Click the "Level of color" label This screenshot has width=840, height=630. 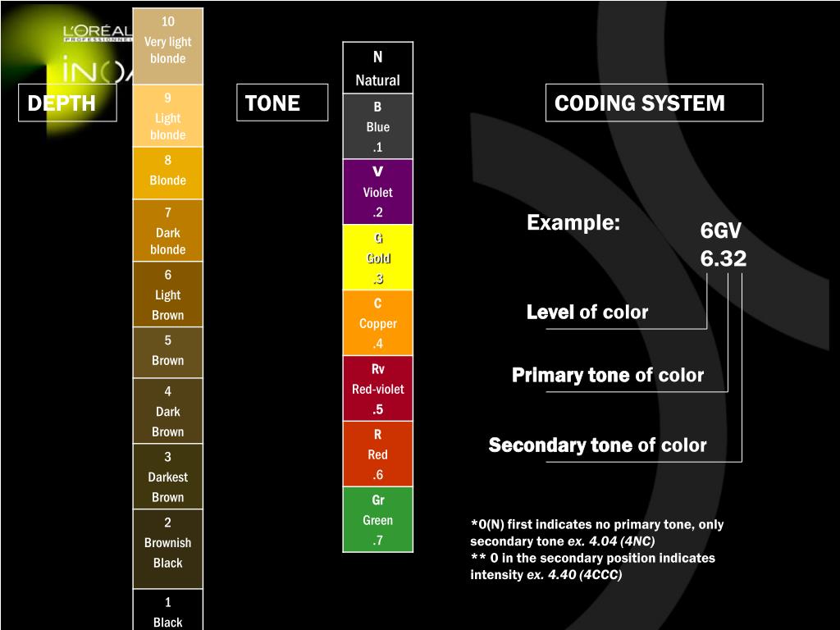pos(587,312)
